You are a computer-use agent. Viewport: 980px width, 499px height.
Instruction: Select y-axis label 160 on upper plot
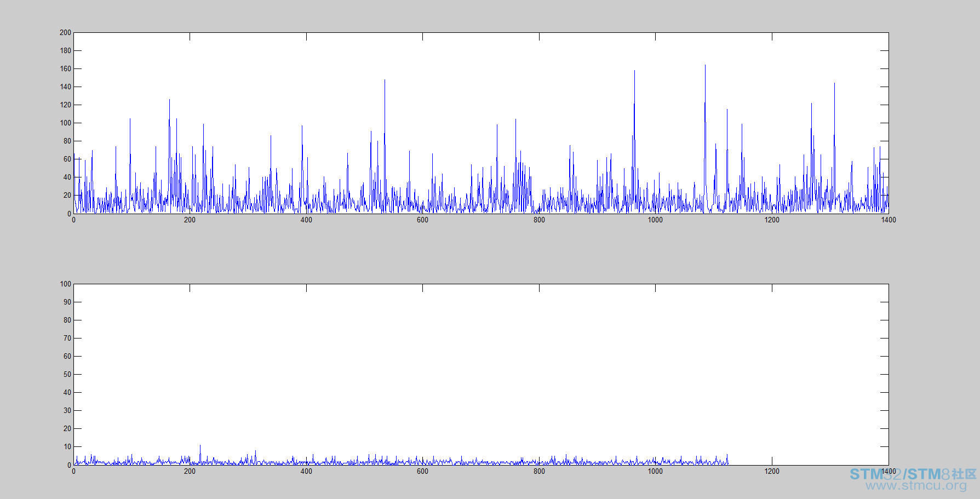pyautogui.click(x=66, y=68)
